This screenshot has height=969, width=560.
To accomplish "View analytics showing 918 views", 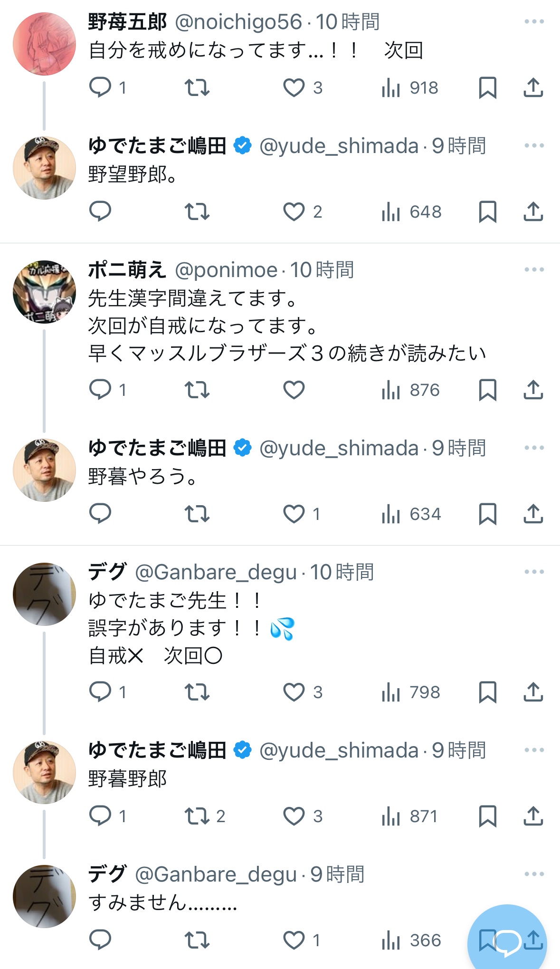I will (410, 88).
